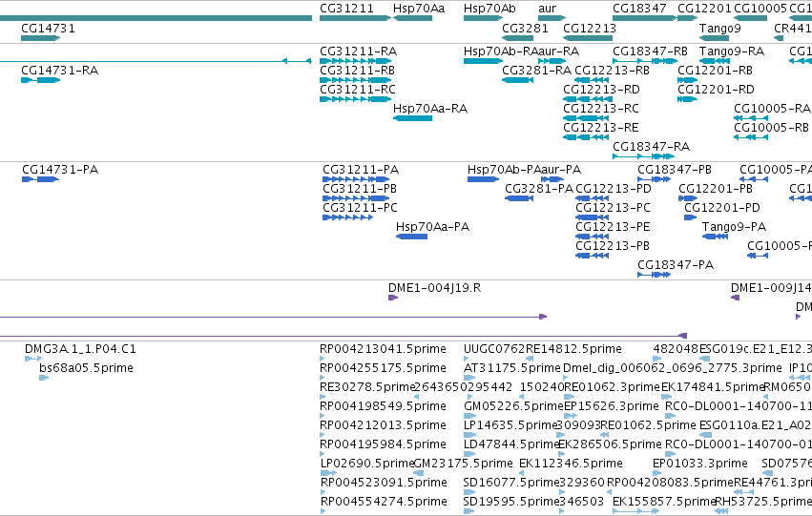Select transcript CG12213-RE

click(586, 137)
